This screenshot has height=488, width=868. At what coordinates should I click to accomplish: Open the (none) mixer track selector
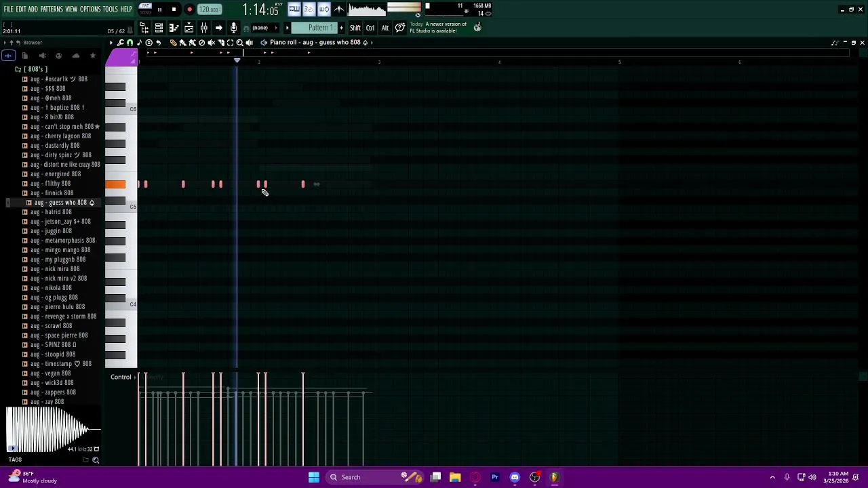click(264, 28)
